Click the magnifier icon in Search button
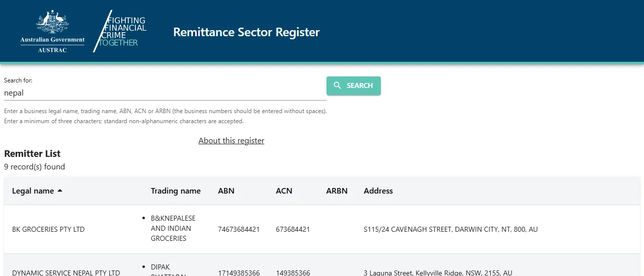Screen dimensions: 644x276 pyautogui.click(x=338, y=85)
